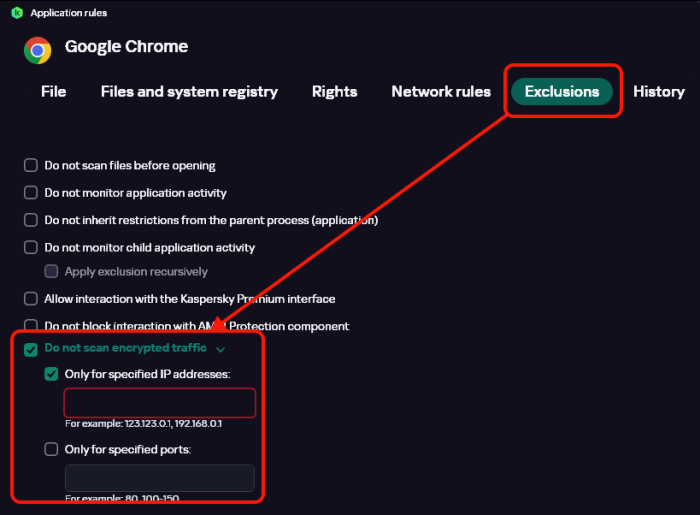Open the History tab

click(659, 92)
